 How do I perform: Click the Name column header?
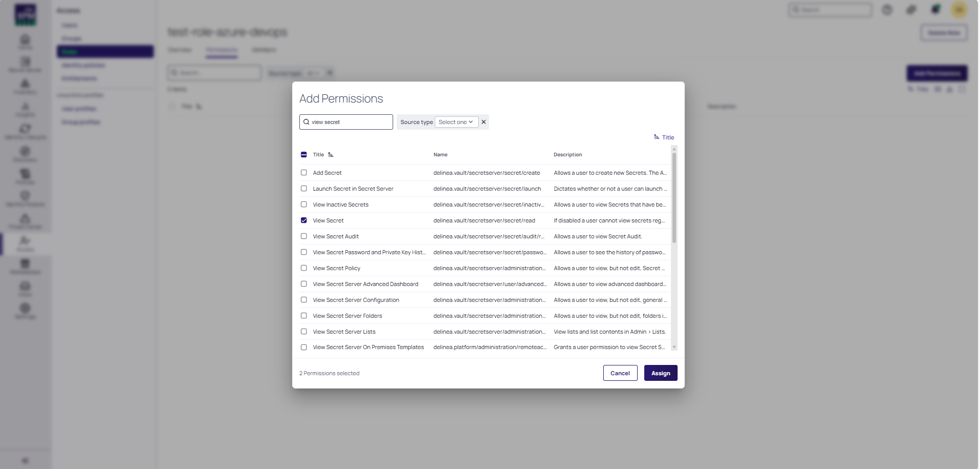click(440, 155)
